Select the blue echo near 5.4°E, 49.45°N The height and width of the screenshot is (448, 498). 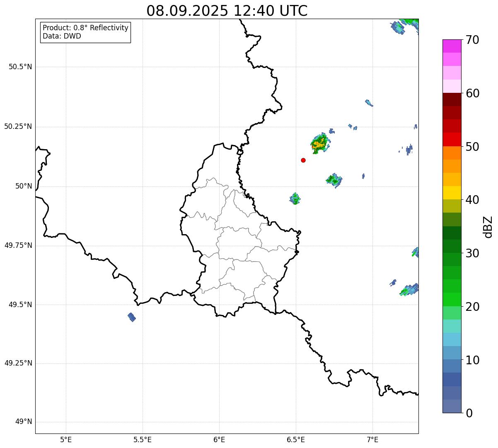(132, 317)
